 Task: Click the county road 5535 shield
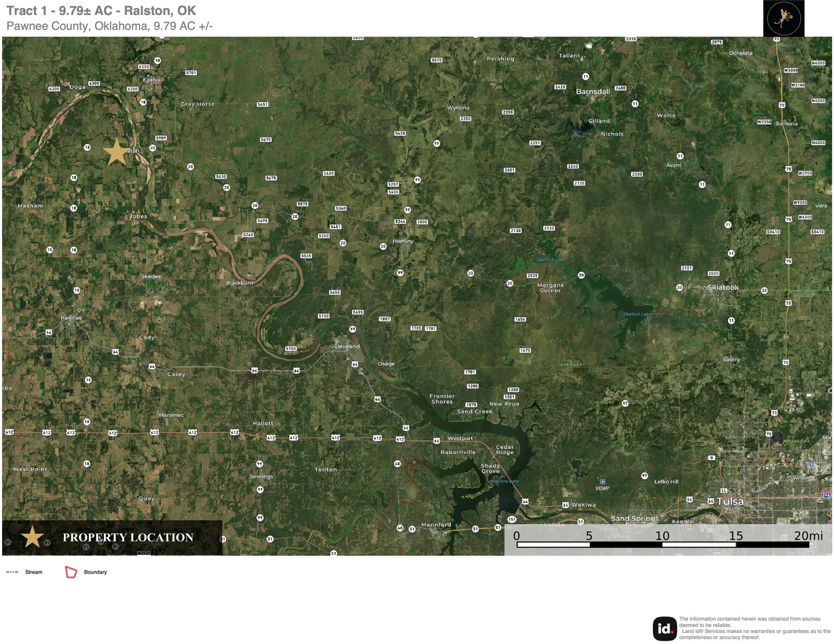(x=306, y=256)
